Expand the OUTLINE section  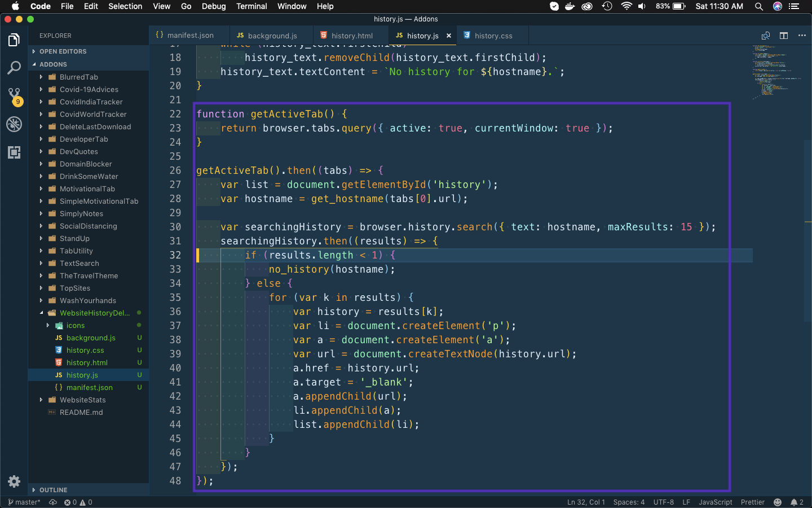point(89,490)
